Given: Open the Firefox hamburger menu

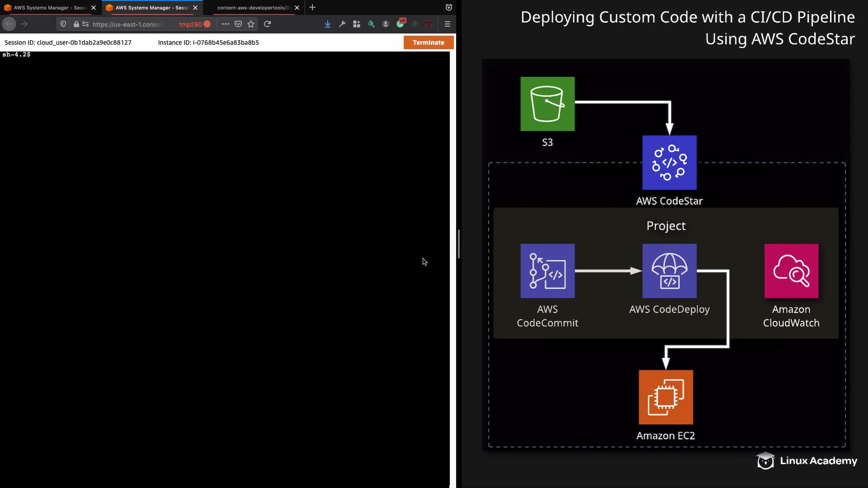Looking at the screenshot, I should pos(447,24).
